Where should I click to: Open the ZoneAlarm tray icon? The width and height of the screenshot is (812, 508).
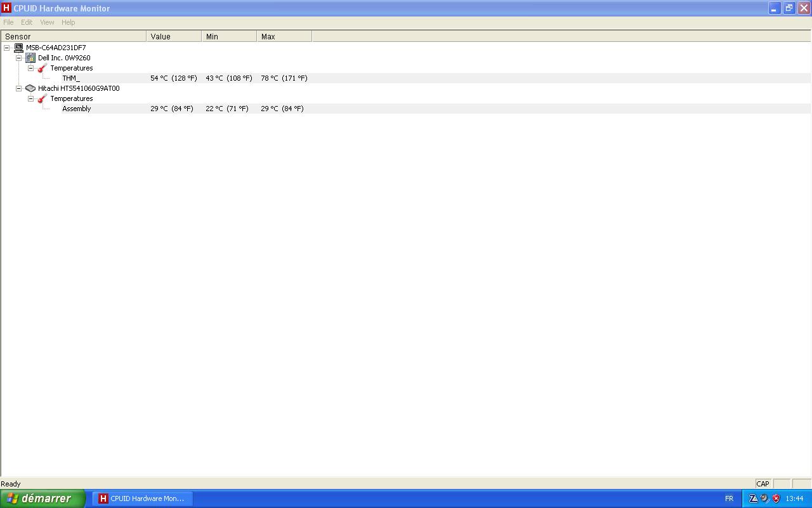coord(753,498)
